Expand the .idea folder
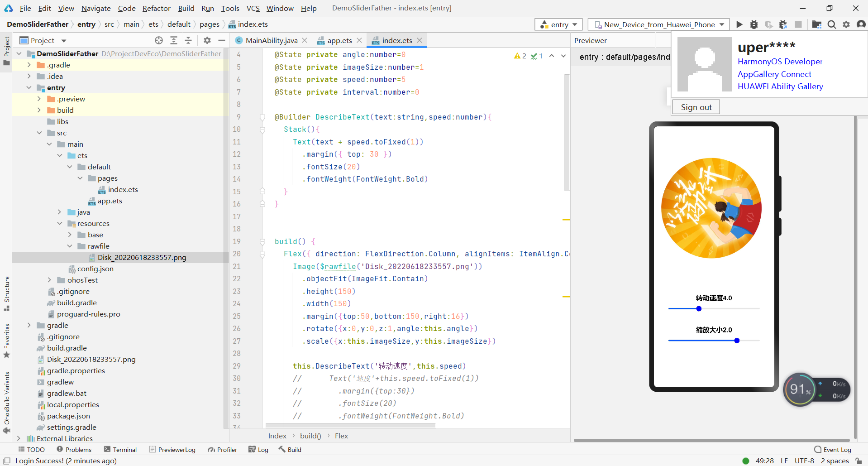 [x=29, y=76]
